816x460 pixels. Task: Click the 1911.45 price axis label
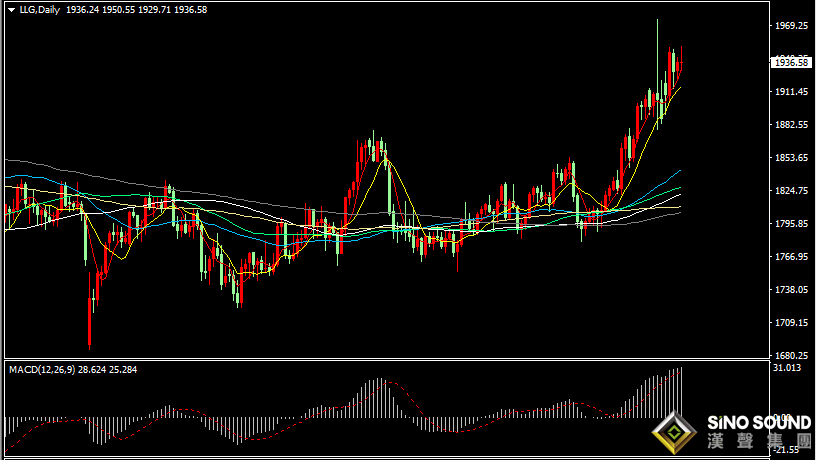[792, 92]
